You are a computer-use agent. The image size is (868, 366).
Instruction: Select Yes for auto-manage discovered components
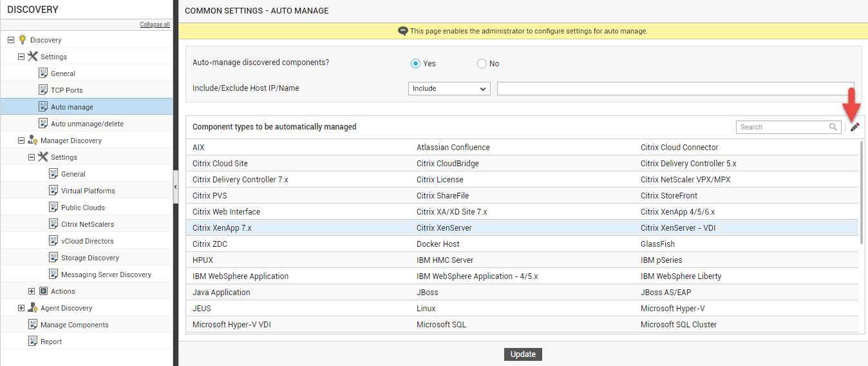coord(415,64)
